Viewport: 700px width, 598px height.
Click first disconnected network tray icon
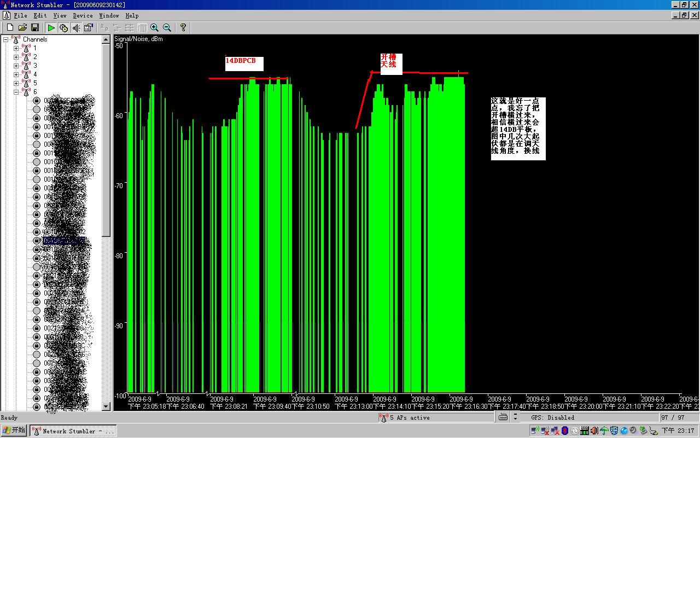click(x=545, y=431)
